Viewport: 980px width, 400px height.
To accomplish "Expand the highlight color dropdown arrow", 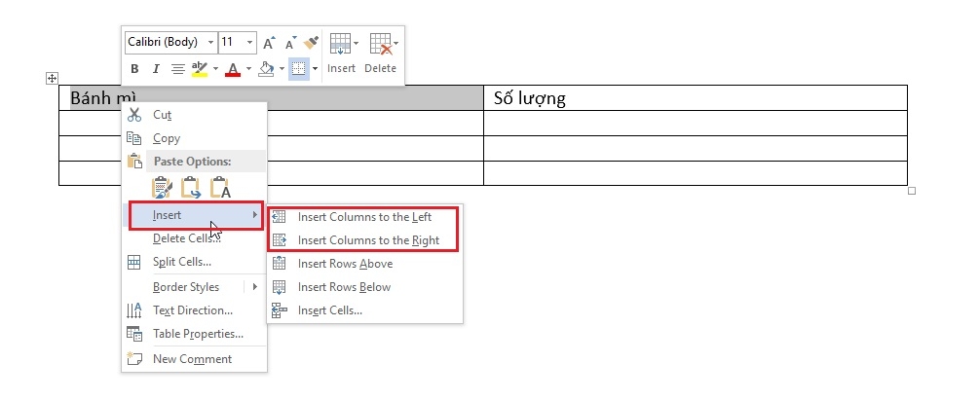I will pos(215,69).
